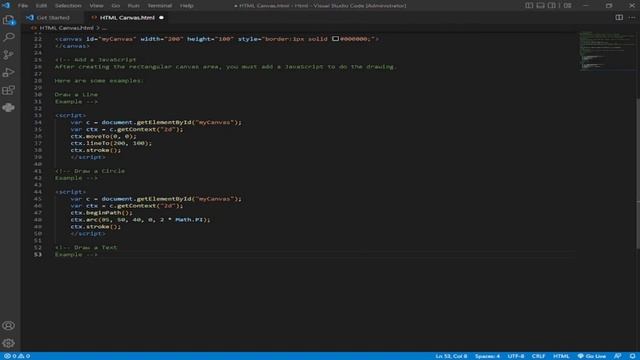Open the Selection menu
Image resolution: width=640 pixels, height=360 pixels.
click(x=68, y=6)
